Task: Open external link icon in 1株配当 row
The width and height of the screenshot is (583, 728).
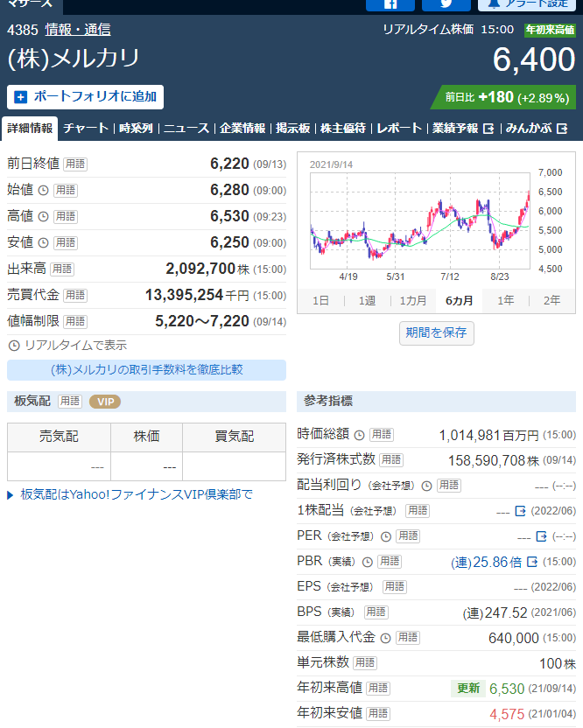Action: click(520, 511)
